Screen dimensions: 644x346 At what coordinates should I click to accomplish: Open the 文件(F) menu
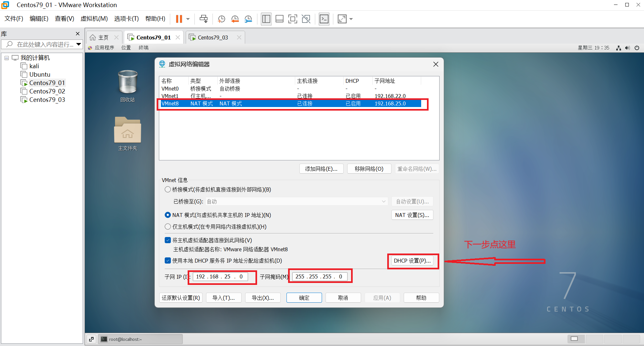[x=14, y=19]
